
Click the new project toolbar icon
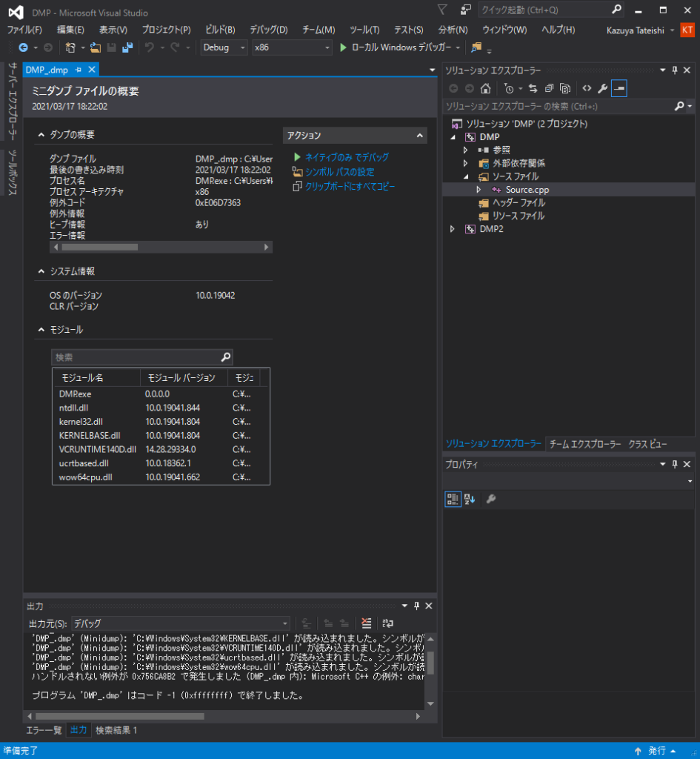pyautogui.click(x=70, y=47)
